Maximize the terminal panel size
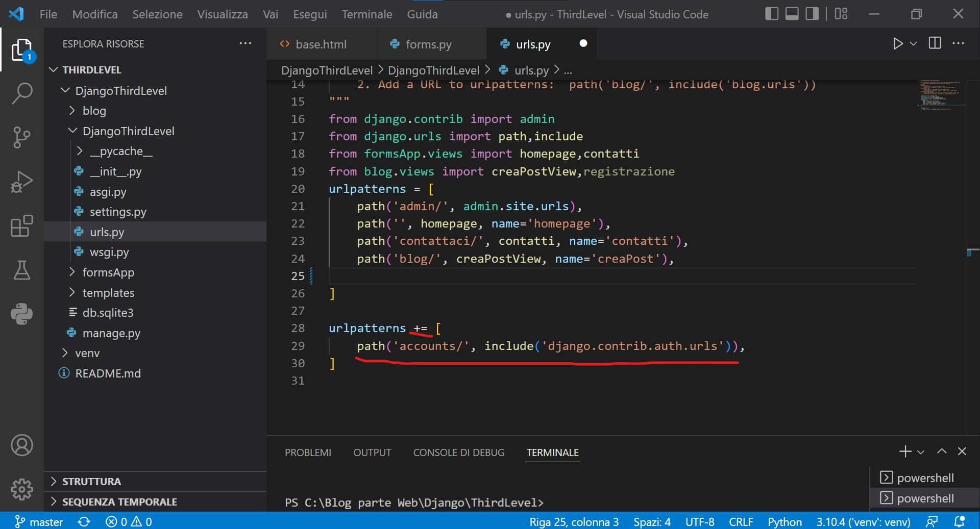980x529 pixels. coord(942,451)
